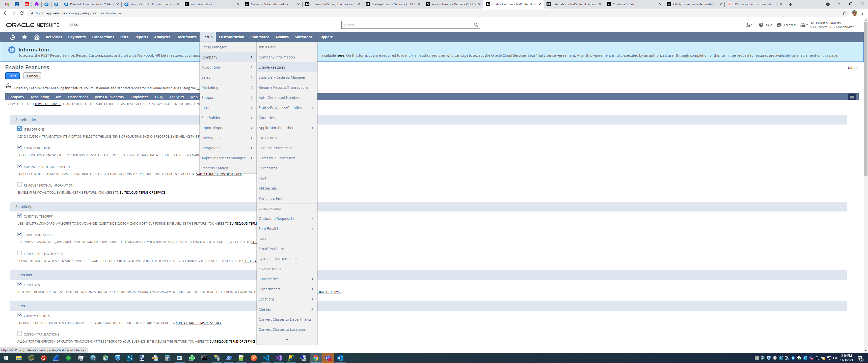Open Windows notification center icon
Screen dimensions: 868x363
click(x=860, y=358)
